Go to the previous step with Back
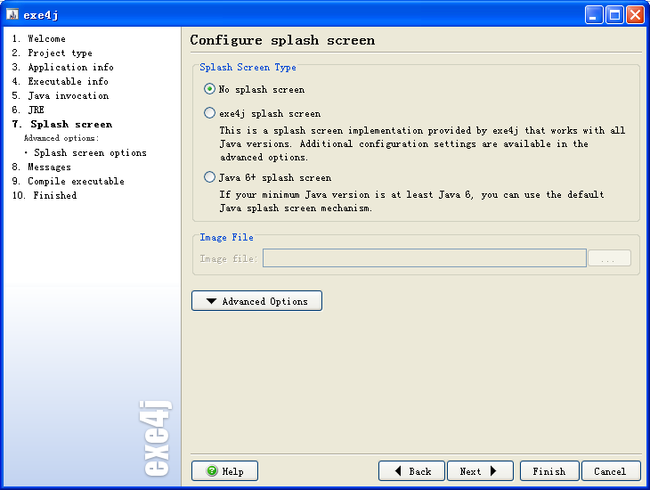650x490 pixels. [x=411, y=471]
